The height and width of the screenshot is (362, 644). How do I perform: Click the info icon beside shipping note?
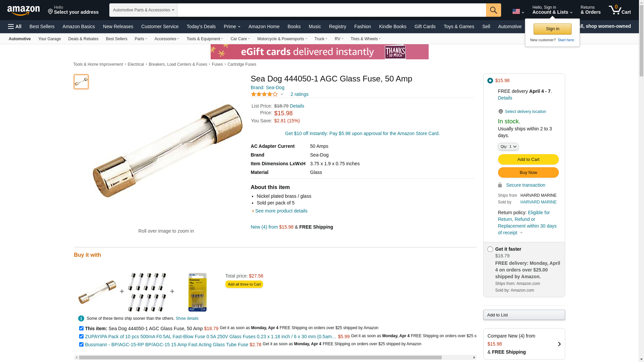click(x=81, y=318)
